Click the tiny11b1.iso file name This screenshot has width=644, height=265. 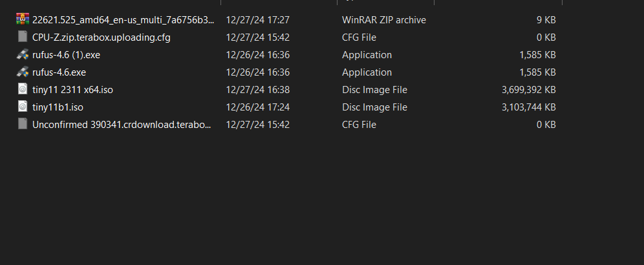tap(58, 107)
